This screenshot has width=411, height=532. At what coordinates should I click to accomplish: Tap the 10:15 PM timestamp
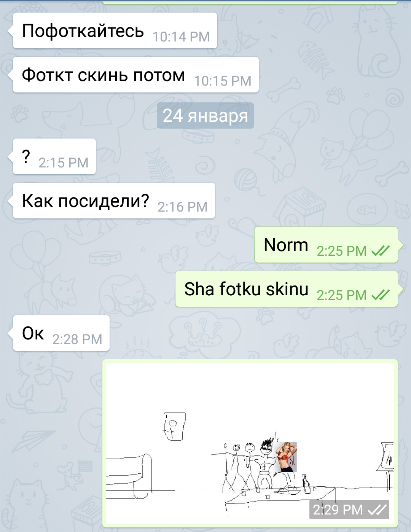pos(223,81)
